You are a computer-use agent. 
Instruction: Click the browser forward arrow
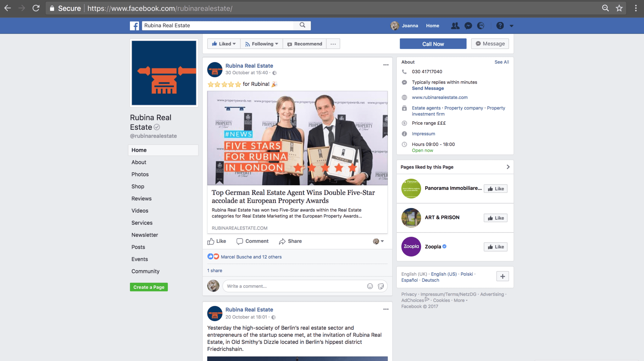(22, 8)
